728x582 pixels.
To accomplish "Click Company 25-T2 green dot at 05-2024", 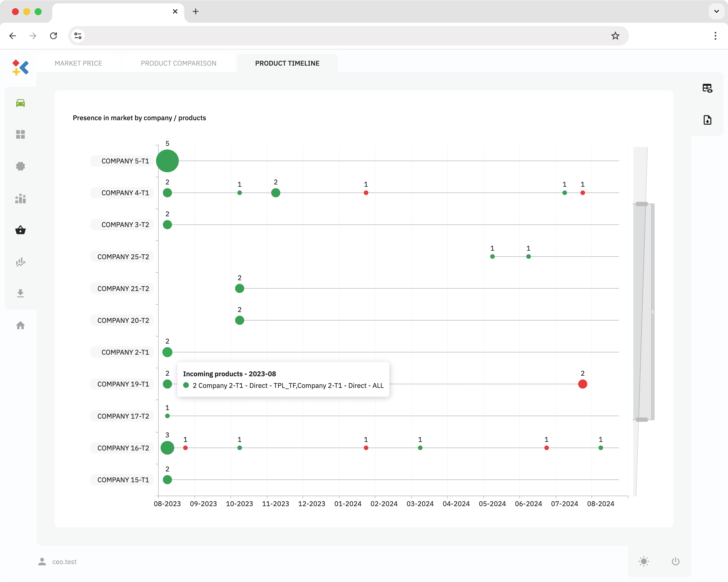I will (x=492, y=256).
